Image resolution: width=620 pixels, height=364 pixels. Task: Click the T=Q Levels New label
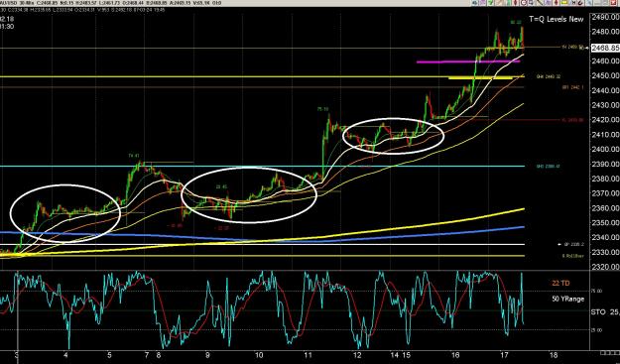(557, 19)
